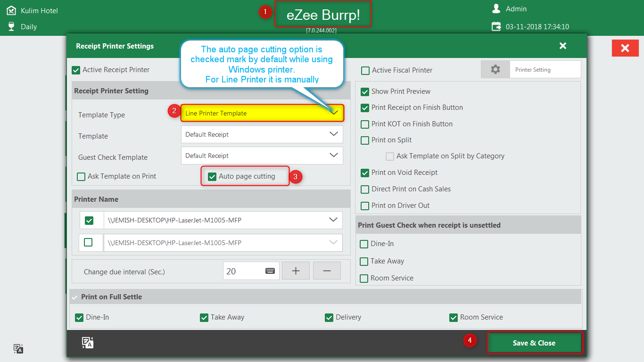
Task: Click the calendar date-time icon
Action: point(496,26)
